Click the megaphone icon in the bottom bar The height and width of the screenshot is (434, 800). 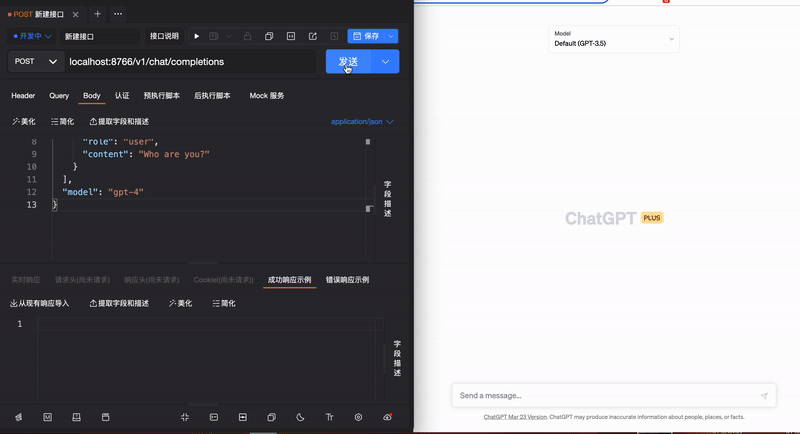pyautogui.click(x=19, y=417)
